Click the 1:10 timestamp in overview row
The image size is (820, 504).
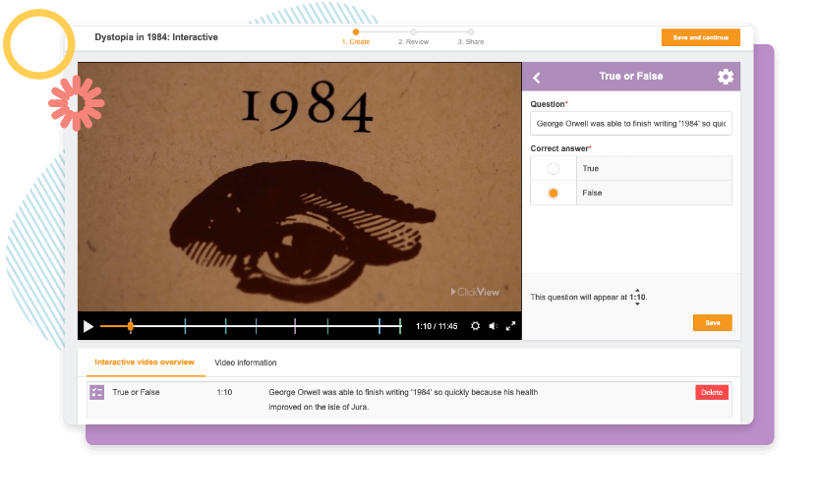click(x=224, y=392)
